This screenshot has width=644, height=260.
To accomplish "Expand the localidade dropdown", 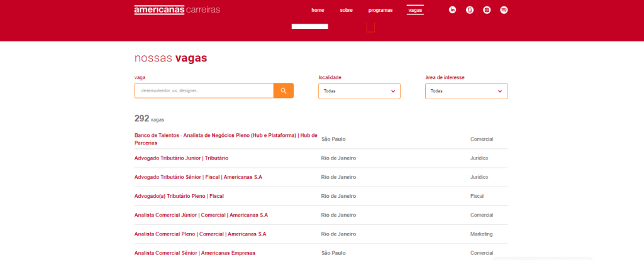I will 359,91.
